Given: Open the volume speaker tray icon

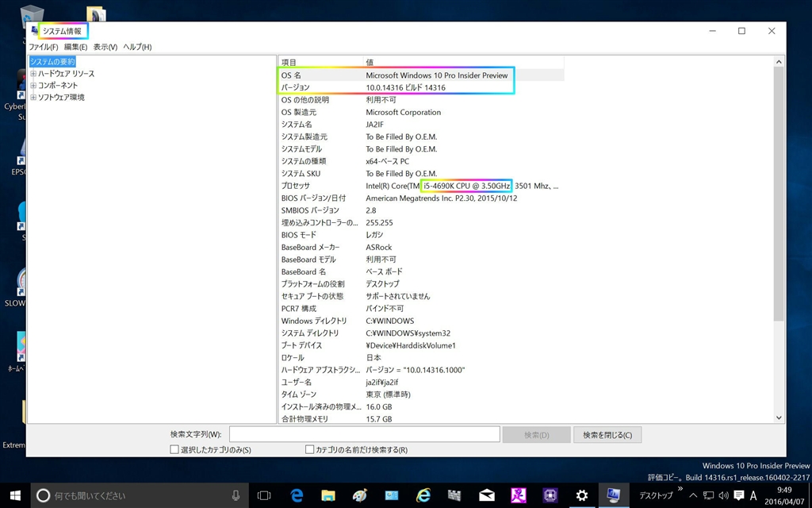Looking at the screenshot, I should point(723,495).
